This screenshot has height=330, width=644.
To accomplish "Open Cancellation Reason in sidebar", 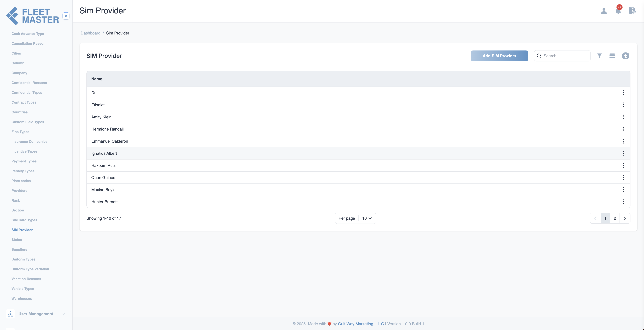I will [x=29, y=44].
